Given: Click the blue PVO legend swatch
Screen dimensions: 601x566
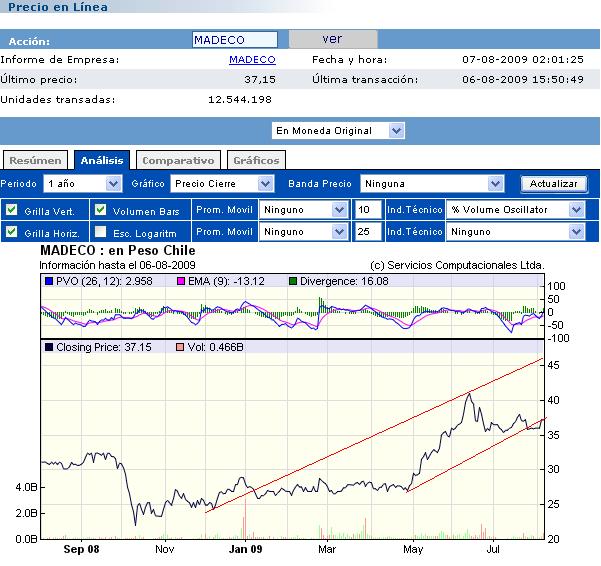Looking at the screenshot, I should [x=49, y=281].
